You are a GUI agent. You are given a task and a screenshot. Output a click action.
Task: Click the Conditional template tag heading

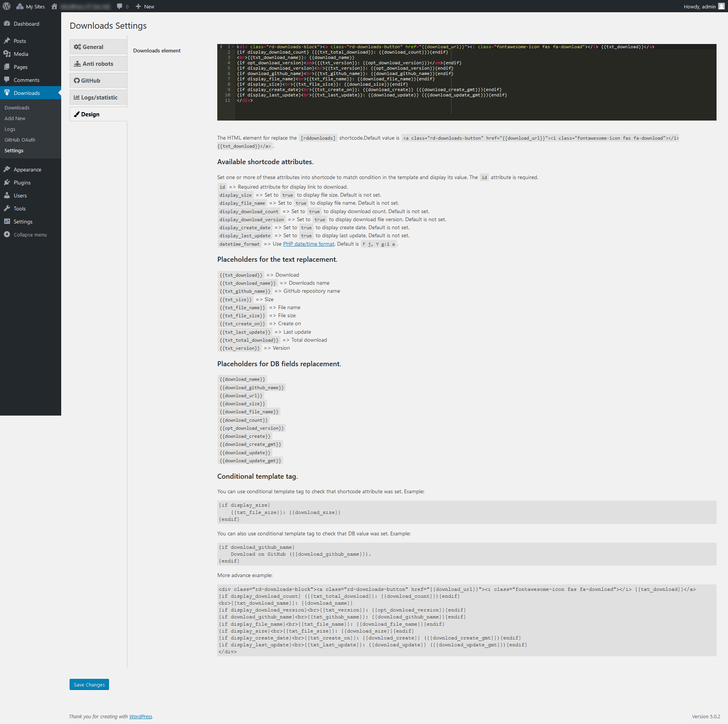(257, 476)
